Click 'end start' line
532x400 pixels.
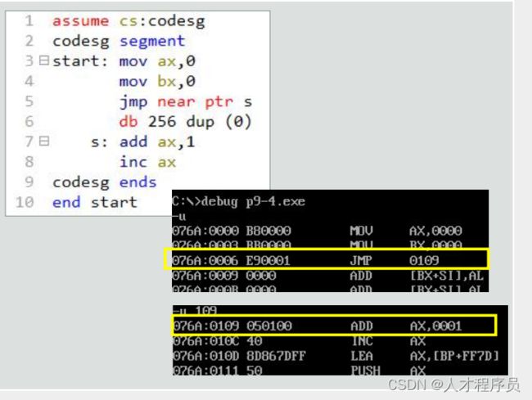(x=95, y=202)
